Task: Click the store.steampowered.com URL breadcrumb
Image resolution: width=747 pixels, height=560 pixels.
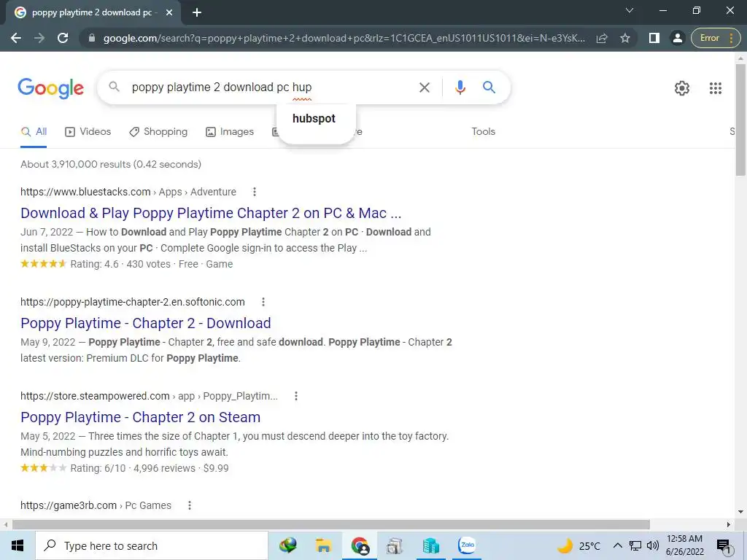Action: click(x=149, y=396)
